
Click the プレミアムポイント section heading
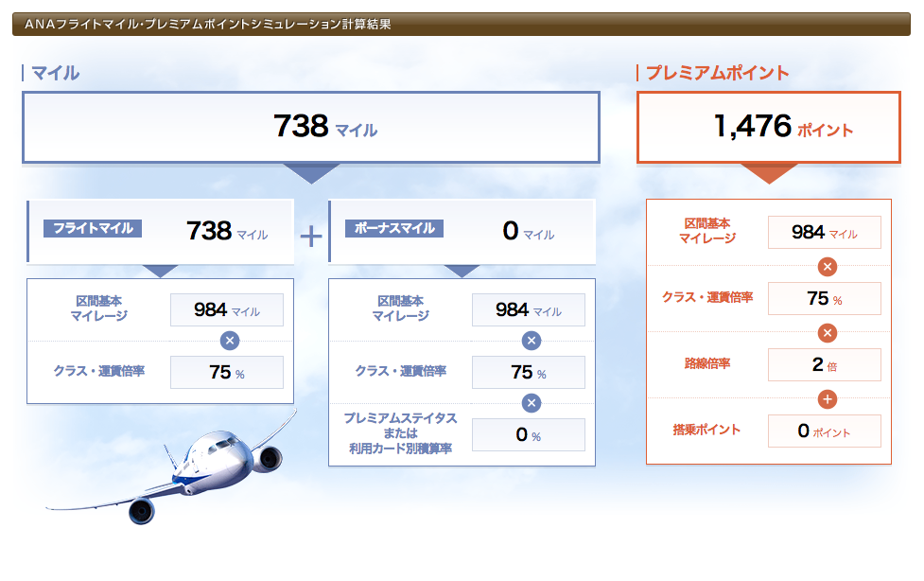pos(718,73)
